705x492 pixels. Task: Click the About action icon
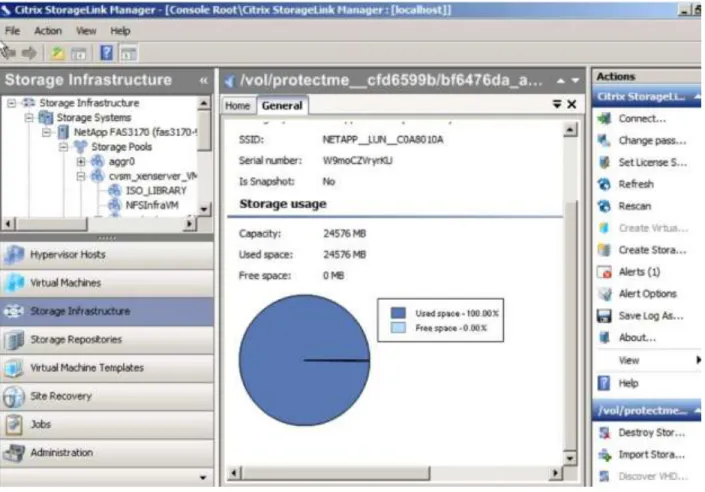[604, 338]
